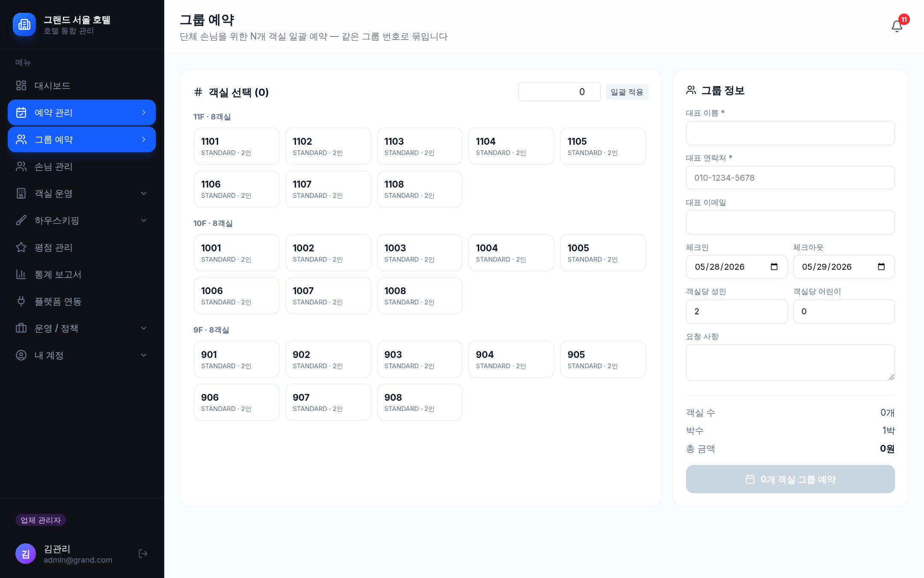Click the logout icon next to 김관리
The width and height of the screenshot is (924, 578).
143,554
